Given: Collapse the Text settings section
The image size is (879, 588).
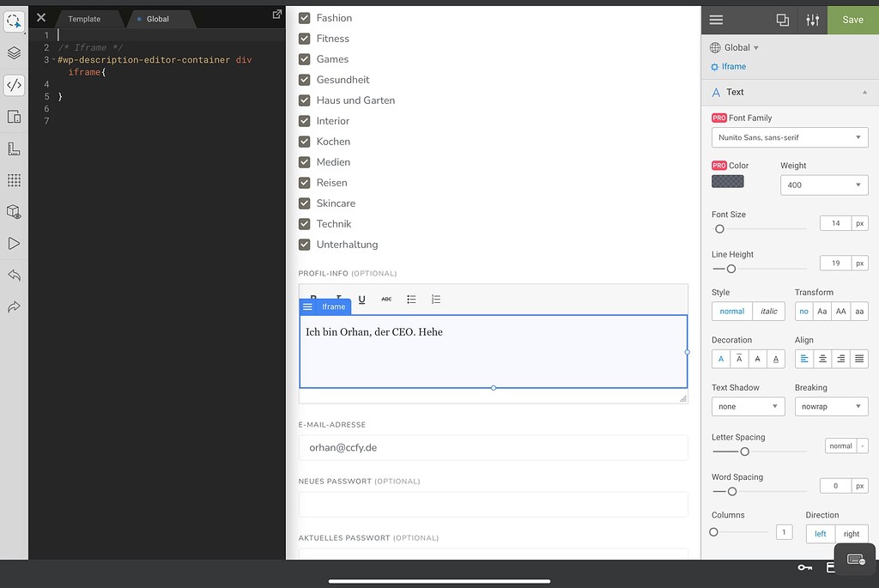Looking at the screenshot, I should click(x=864, y=92).
